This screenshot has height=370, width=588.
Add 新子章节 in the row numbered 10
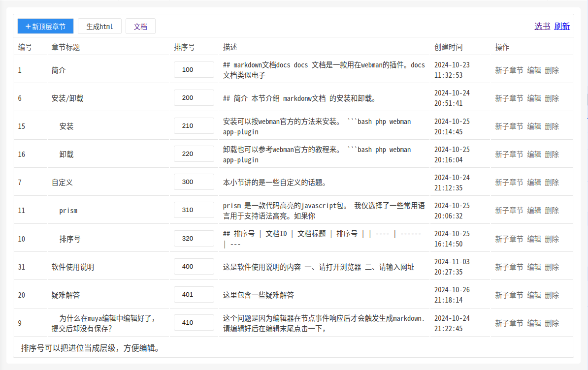[509, 239]
